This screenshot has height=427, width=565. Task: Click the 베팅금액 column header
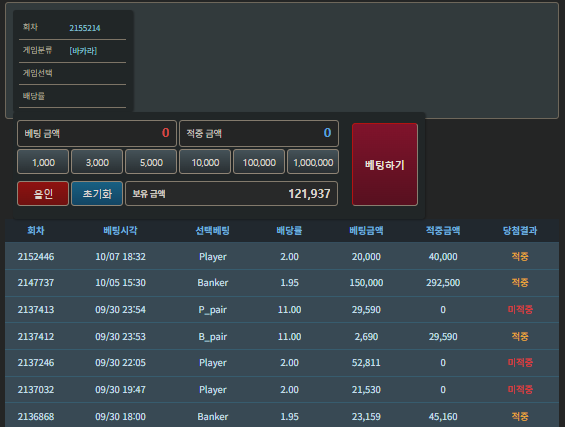coord(366,231)
